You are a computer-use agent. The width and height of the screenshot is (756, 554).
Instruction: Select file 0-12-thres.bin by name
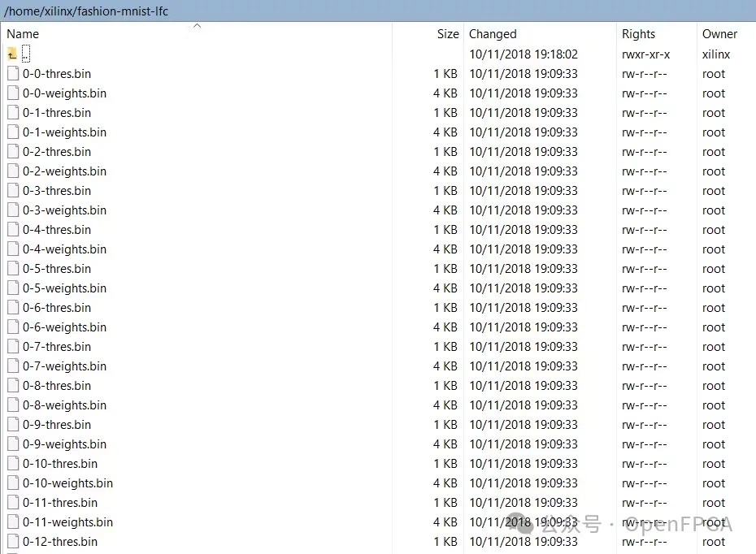[60, 542]
